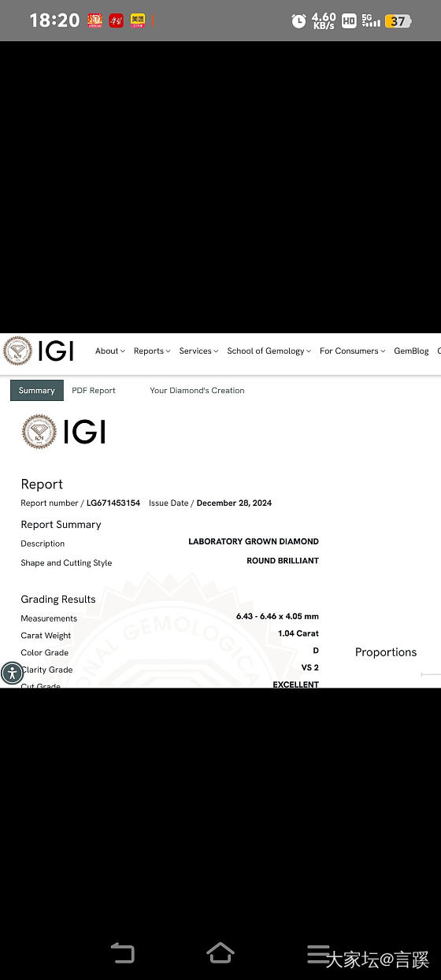Open the accessibility widget icon
The image size is (441, 980).
(x=12, y=673)
